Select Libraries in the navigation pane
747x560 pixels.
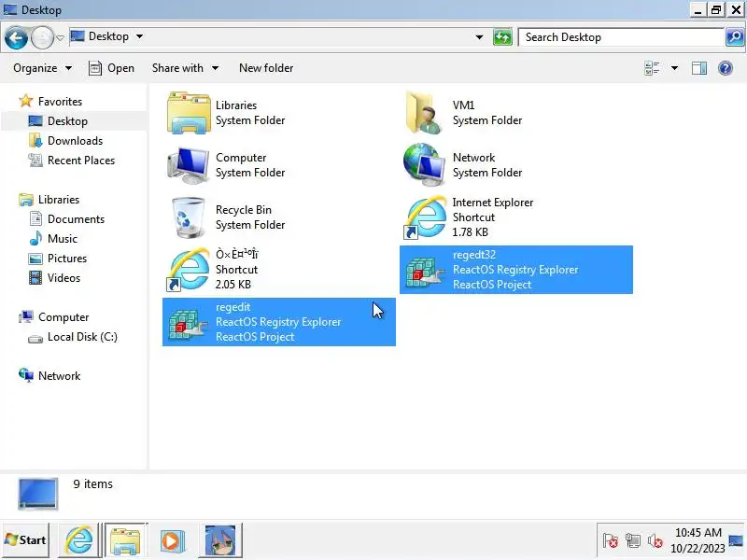pos(49,200)
